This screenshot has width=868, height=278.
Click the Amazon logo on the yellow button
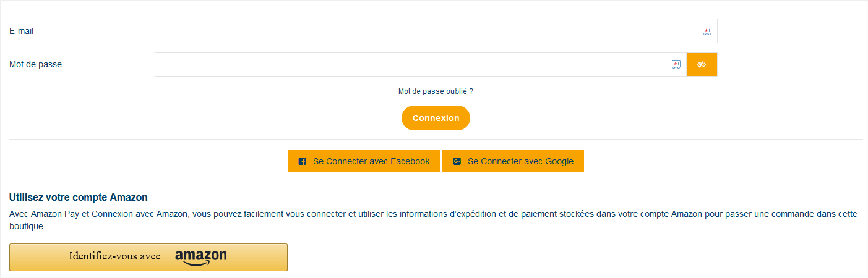point(201,258)
